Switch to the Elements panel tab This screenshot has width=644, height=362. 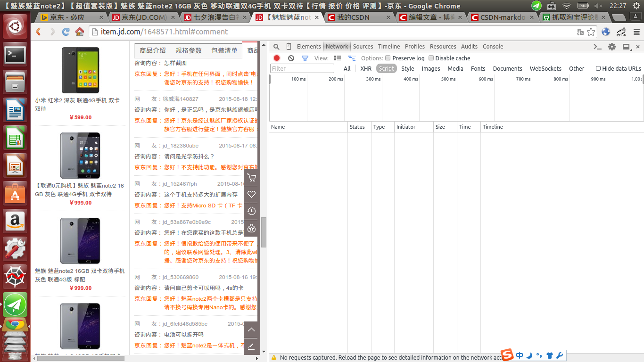pos(309,47)
